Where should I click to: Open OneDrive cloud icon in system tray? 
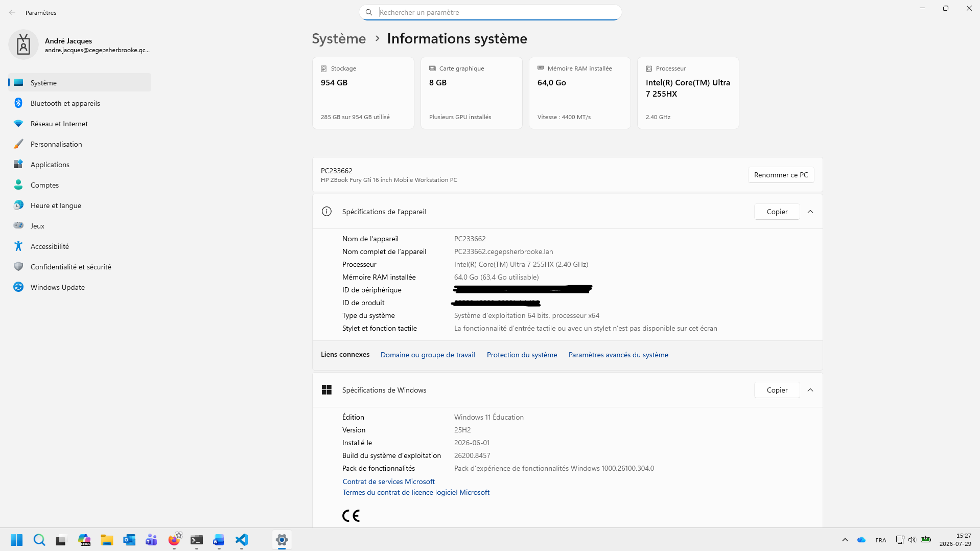[x=861, y=540]
